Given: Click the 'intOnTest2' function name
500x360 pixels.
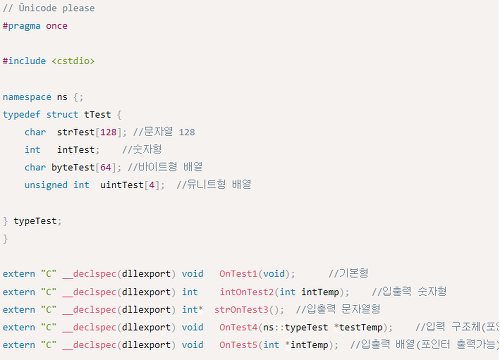Looking at the screenshot, I should (x=247, y=292).
